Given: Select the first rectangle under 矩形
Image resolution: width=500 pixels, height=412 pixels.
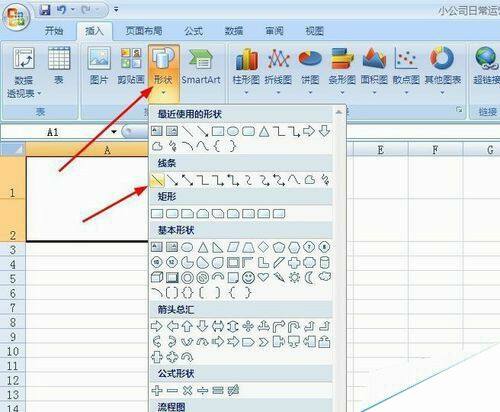Looking at the screenshot, I should click(x=157, y=213).
